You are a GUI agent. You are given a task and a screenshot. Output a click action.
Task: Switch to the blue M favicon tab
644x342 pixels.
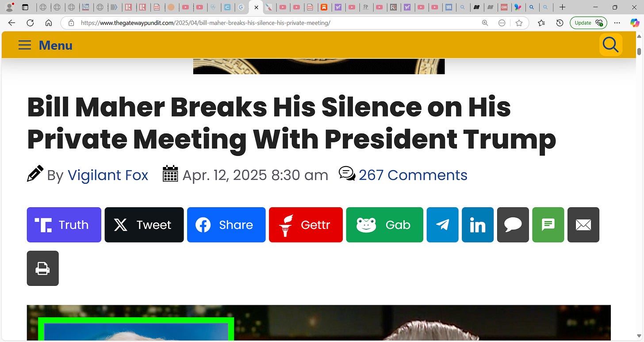449,7
